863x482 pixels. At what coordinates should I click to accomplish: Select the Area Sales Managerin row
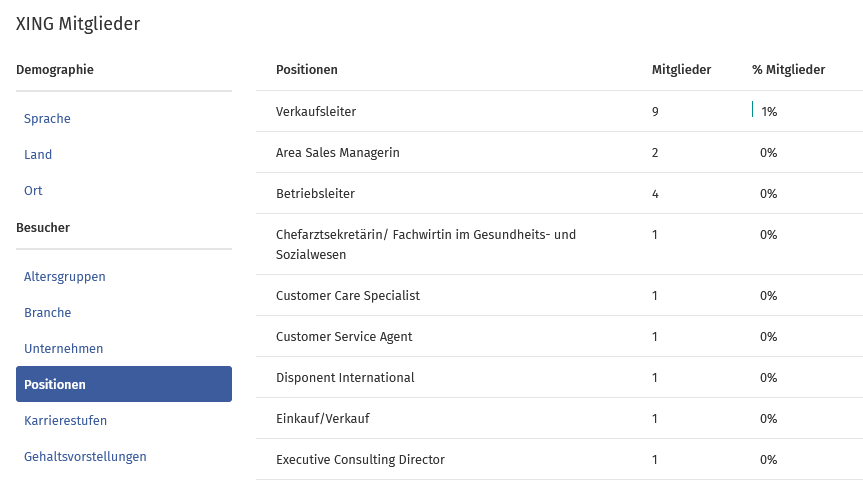pos(559,152)
